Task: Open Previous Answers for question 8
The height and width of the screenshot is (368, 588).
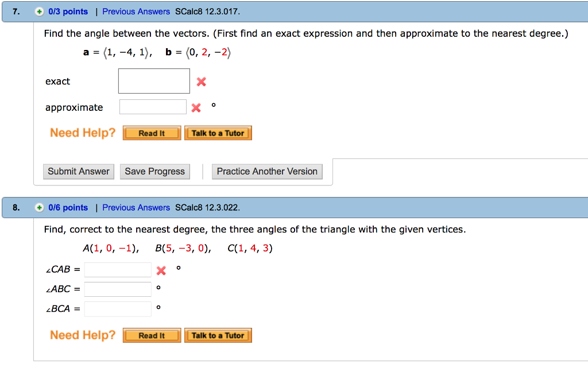Action: 136,207
